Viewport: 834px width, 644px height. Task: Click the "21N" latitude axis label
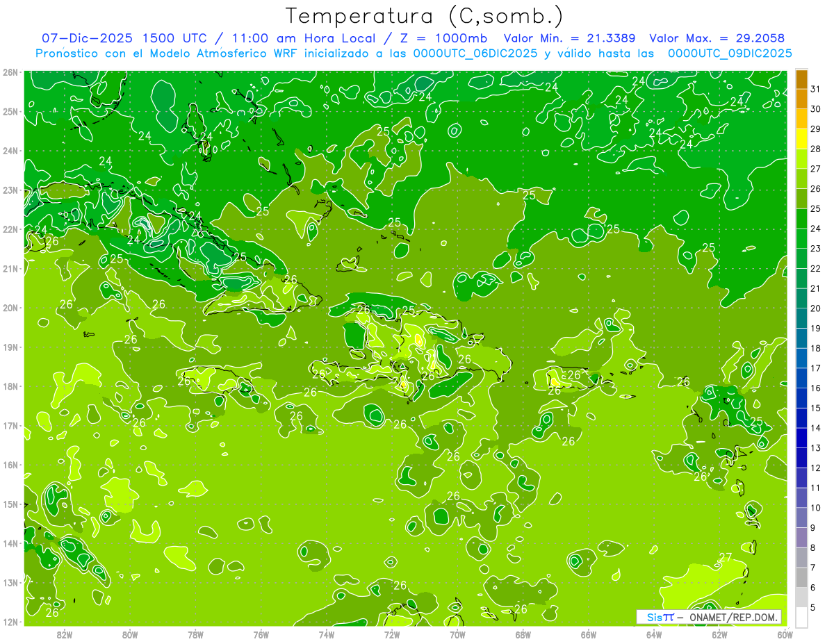point(10,268)
